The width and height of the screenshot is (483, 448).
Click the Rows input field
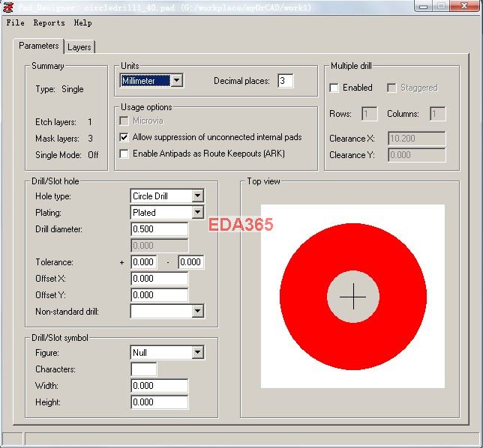(369, 114)
